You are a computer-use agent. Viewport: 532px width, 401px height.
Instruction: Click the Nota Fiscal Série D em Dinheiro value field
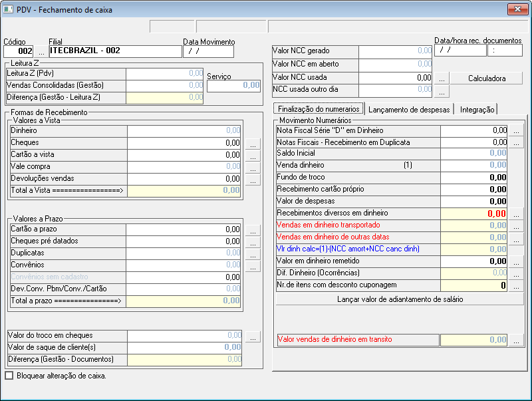473,130
